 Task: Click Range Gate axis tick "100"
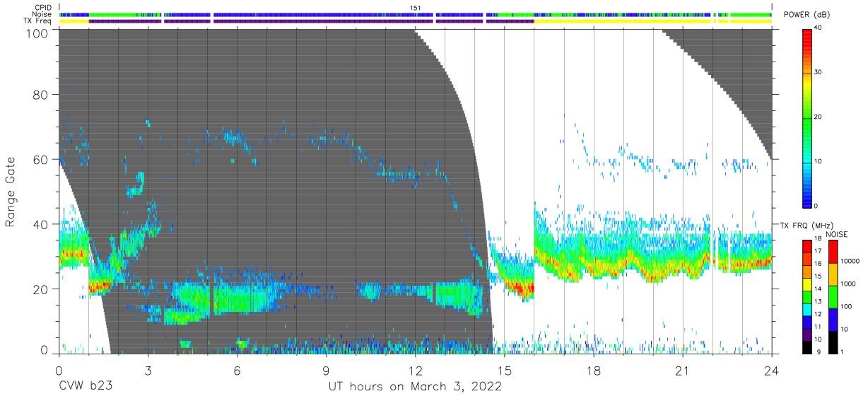pos(37,33)
